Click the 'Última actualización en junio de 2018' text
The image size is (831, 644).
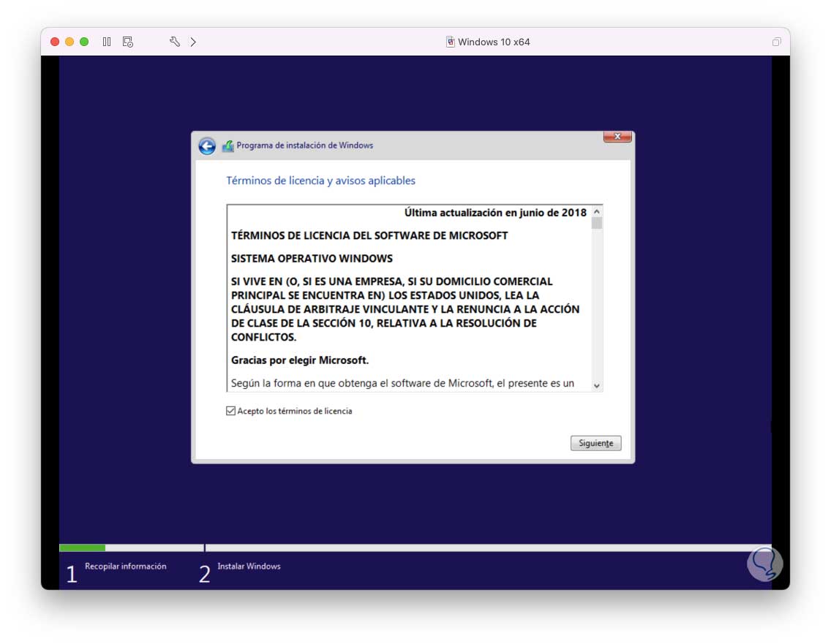tap(495, 213)
